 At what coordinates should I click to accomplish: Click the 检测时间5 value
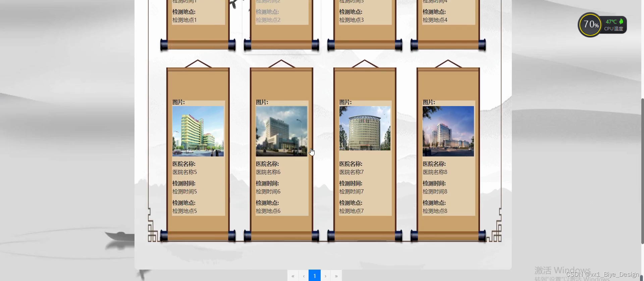click(x=184, y=191)
